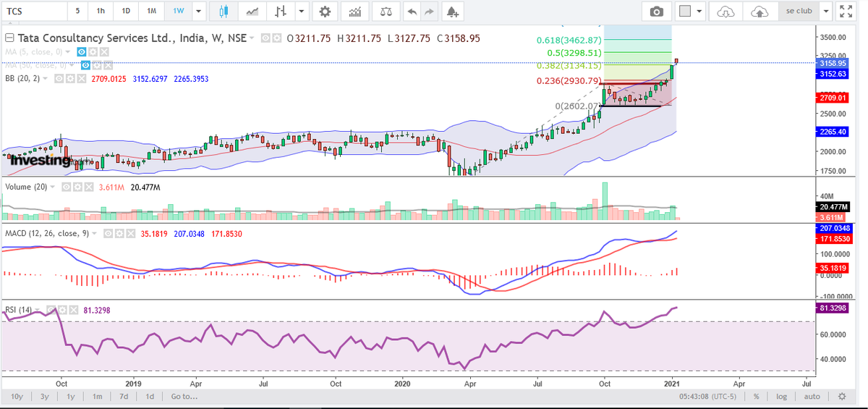Select the 5 minute timeframe
Image resolution: width=868 pixels, height=409 pixels.
coord(77,12)
